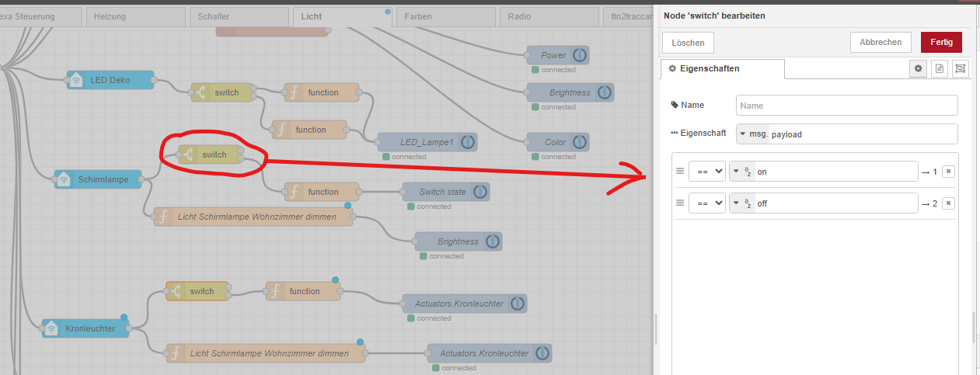Click the Color node's power icon
The image size is (980, 375).
580,142
